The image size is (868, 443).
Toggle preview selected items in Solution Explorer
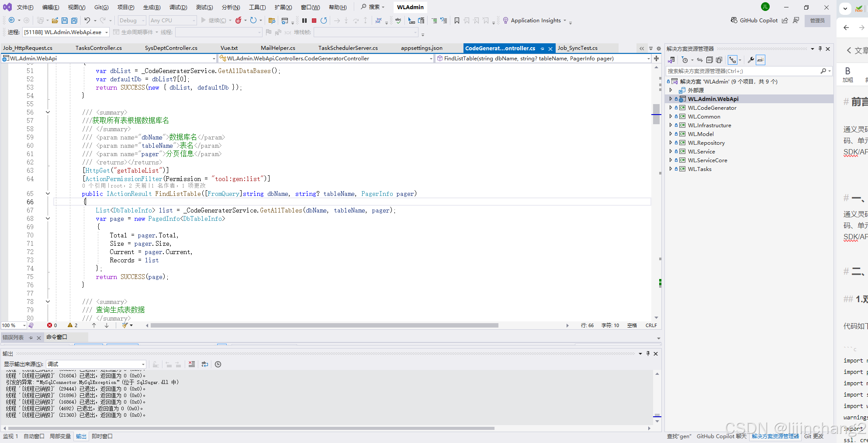tap(761, 60)
